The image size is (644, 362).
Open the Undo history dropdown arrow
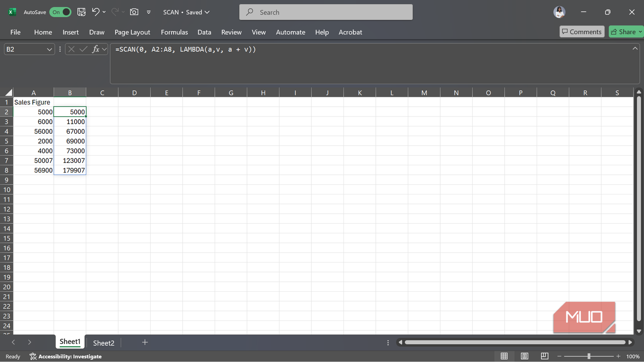point(104,12)
